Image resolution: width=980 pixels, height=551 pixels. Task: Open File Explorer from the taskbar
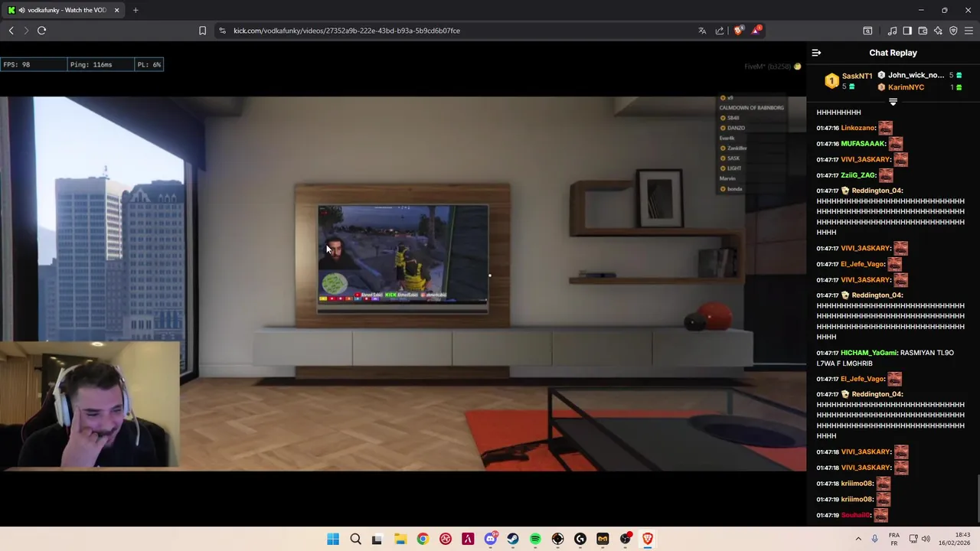point(400,539)
